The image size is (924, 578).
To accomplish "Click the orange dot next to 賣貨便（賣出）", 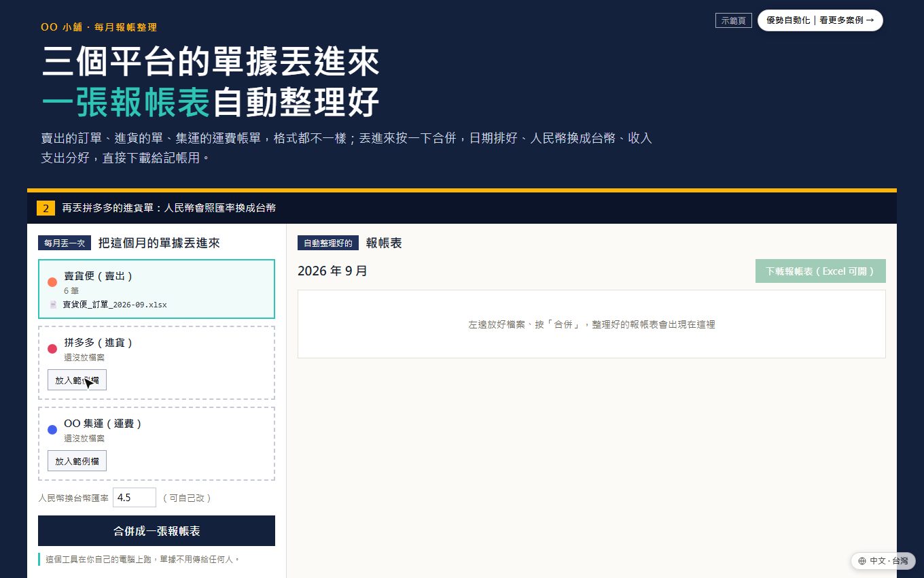I will pyautogui.click(x=52, y=282).
